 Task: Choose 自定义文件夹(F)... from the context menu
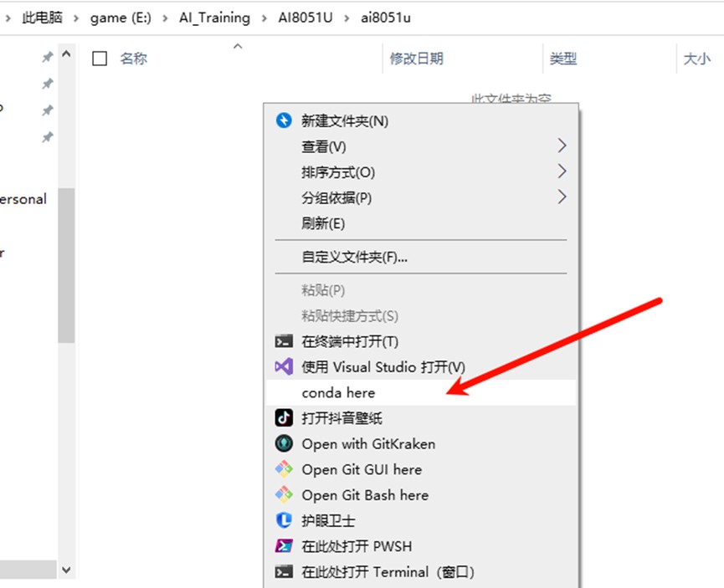click(421, 257)
